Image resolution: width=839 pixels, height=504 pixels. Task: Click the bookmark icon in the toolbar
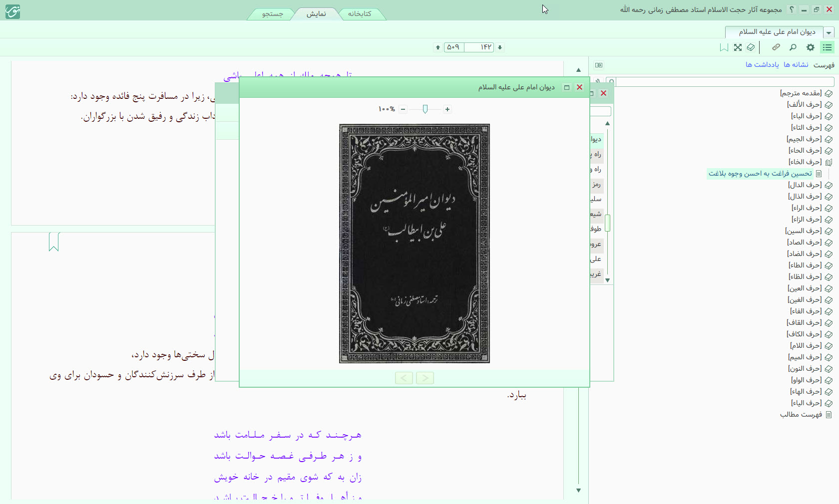(x=724, y=47)
